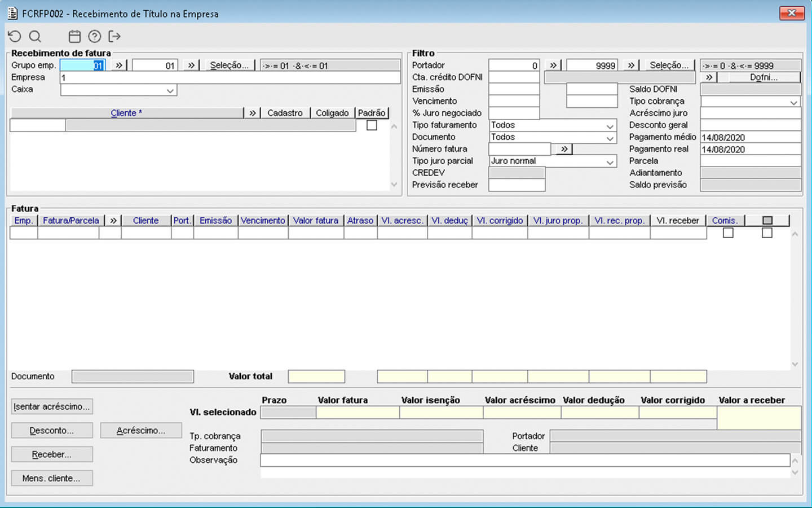
Task: Click the Fatura grid vertical scrollbar down arrow
Action: pyautogui.click(x=795, y=365)
